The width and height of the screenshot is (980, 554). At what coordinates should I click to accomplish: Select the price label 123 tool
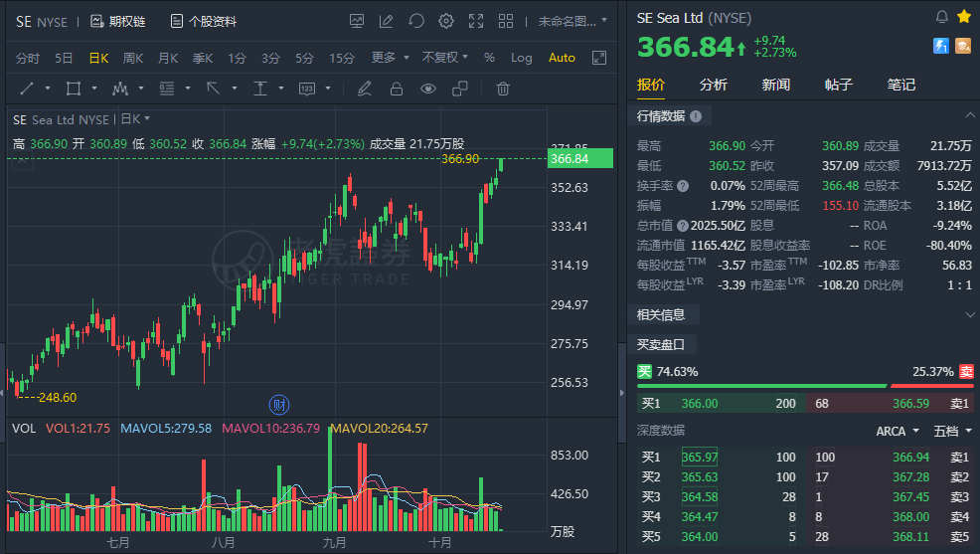click(x=307, y=89)
